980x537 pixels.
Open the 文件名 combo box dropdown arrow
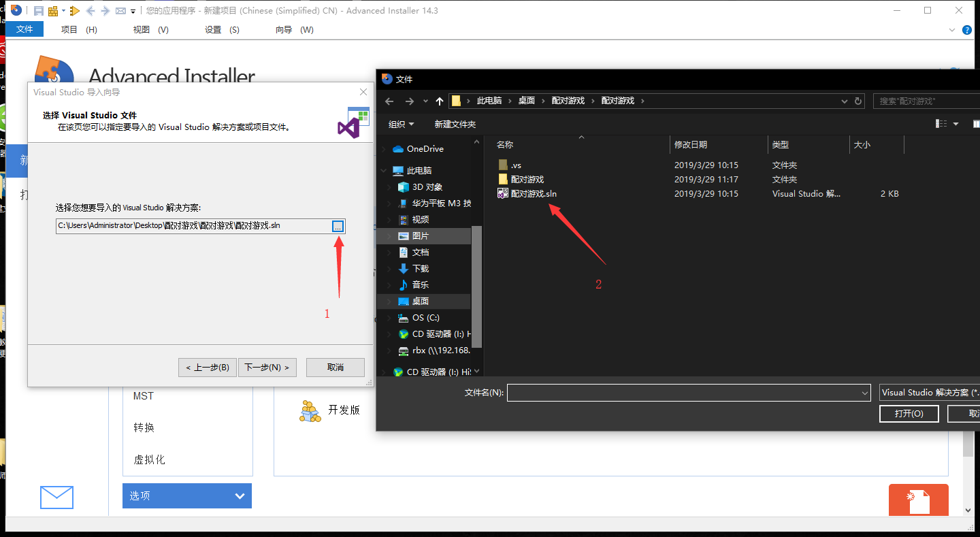point(865,393)
